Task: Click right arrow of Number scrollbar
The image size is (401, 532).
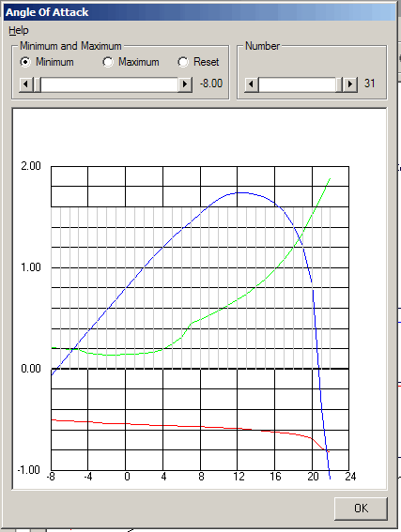Action: click(x=350, y=84)
